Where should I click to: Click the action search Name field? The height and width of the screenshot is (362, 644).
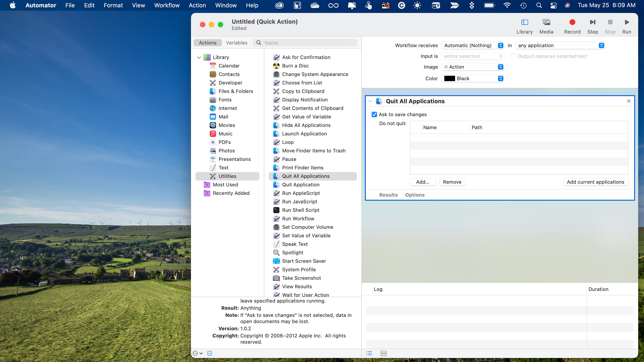pos(305,43)
